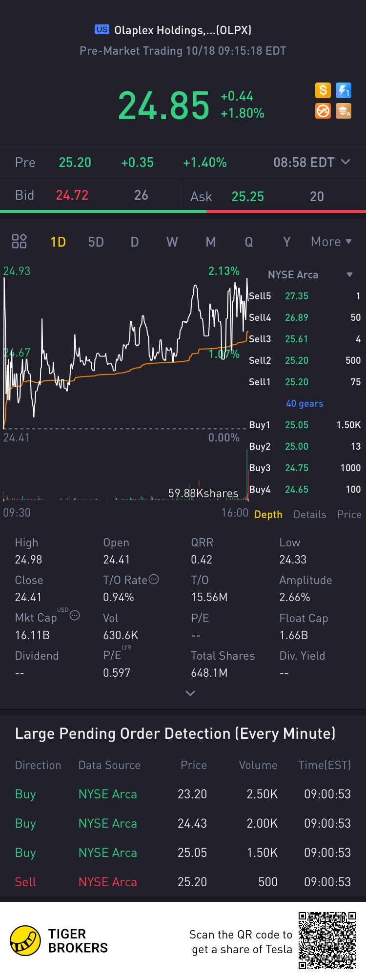Switch to the W weekly chart
The image size is (366, 980).
[172, 242]
